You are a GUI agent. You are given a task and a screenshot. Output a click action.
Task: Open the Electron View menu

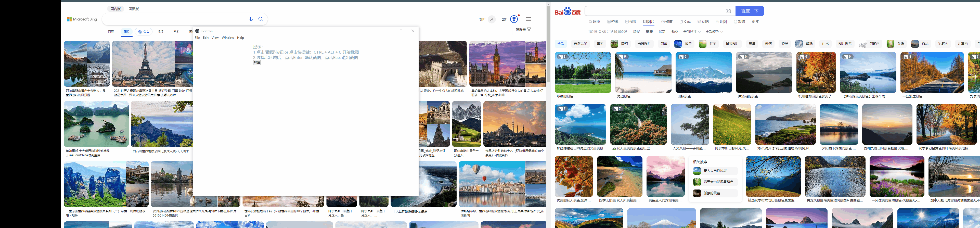[x=215, y=38]
